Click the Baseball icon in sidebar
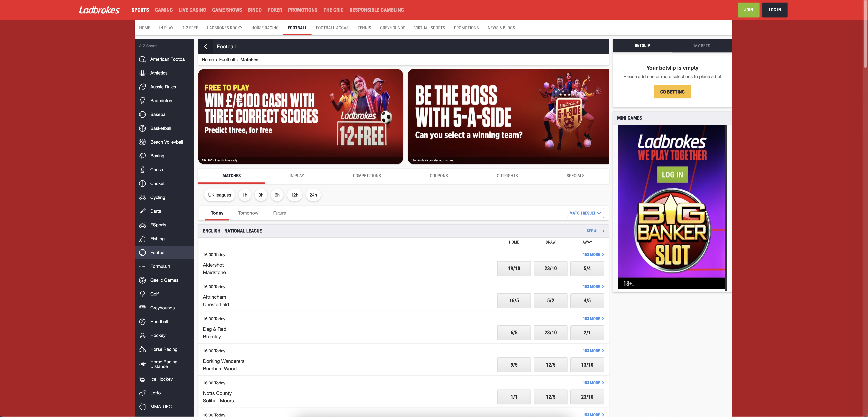Viewport: 868px width, 417px height. (143, 115)
